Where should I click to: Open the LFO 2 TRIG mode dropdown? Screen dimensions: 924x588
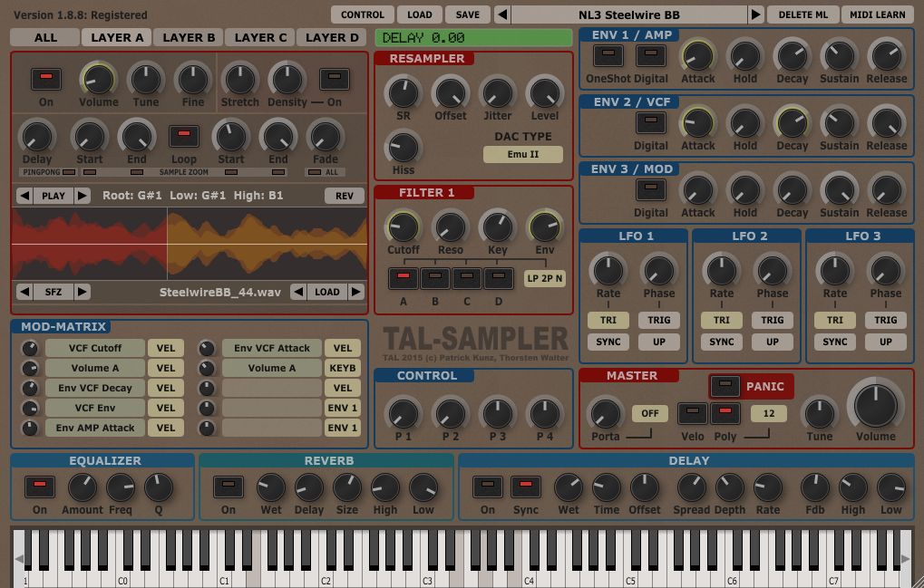click(x=772, y=320)
